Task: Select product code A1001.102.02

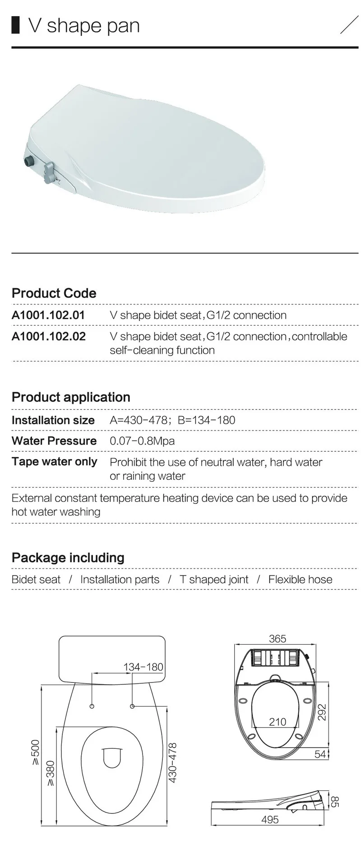Action: (x=48, y=336)
